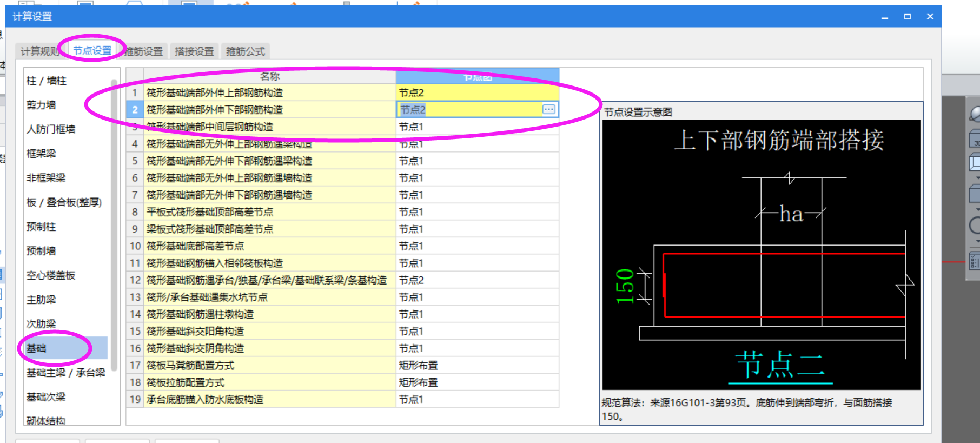Select 预制柱 category
The width and height of the screenshot is (980, 443).
point(41,227)
